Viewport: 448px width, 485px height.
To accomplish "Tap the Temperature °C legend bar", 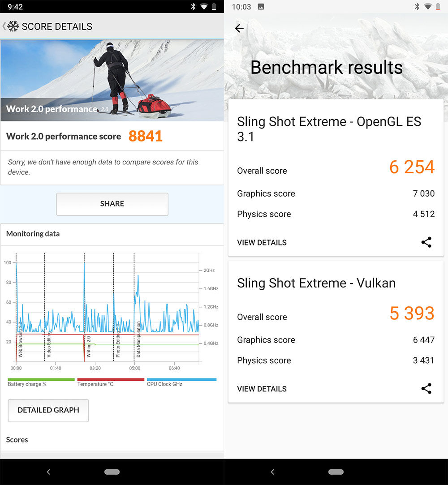I will pos(111,380).
